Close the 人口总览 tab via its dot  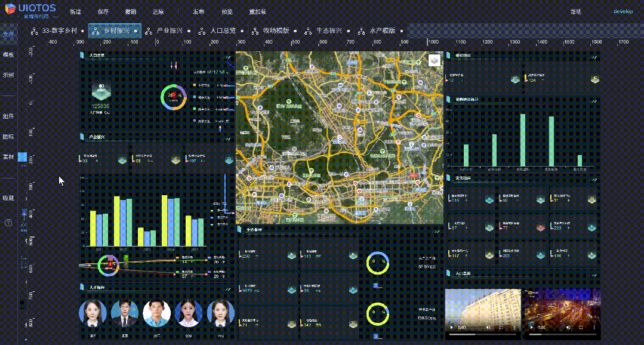(242, 31)
